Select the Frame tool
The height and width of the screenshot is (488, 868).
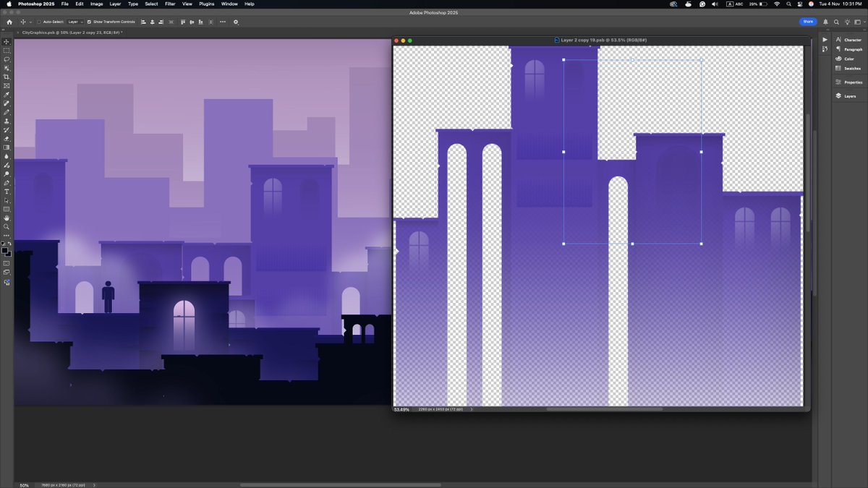6,85
